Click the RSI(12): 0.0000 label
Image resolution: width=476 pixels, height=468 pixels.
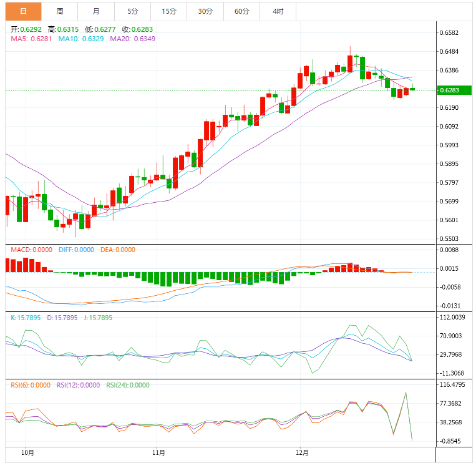(x=79, y=385)
